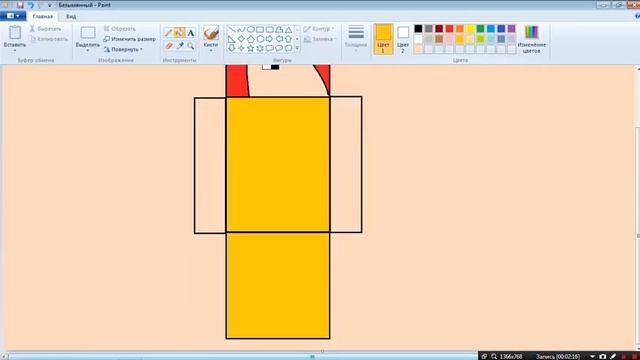This screenshot has height=360, width=640.
Task: Select the Text tool
Action: tap(191, 33)
